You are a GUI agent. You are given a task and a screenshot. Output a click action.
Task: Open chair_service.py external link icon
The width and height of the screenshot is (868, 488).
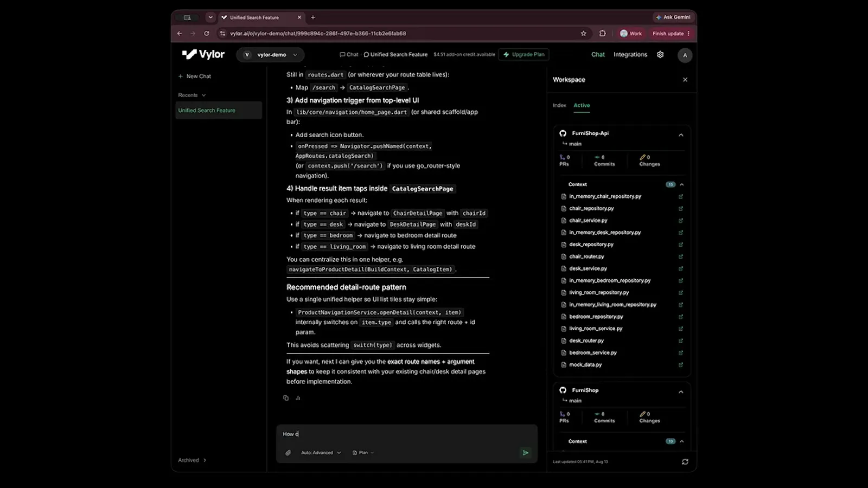(x=681, y=221)
